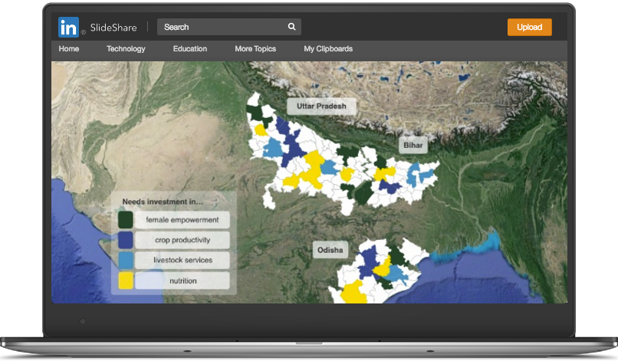Viewport: 618px width, 364px height.
Task: Click the Odisha map label
Action: click(x=330, y=250)
